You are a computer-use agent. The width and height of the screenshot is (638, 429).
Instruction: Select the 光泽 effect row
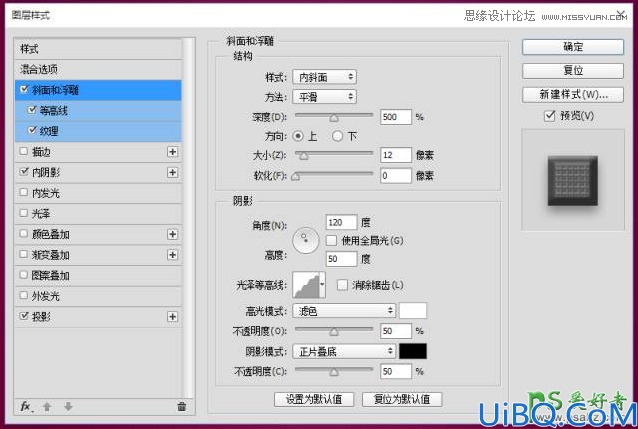pyautogui.click(x=98, y=214)
